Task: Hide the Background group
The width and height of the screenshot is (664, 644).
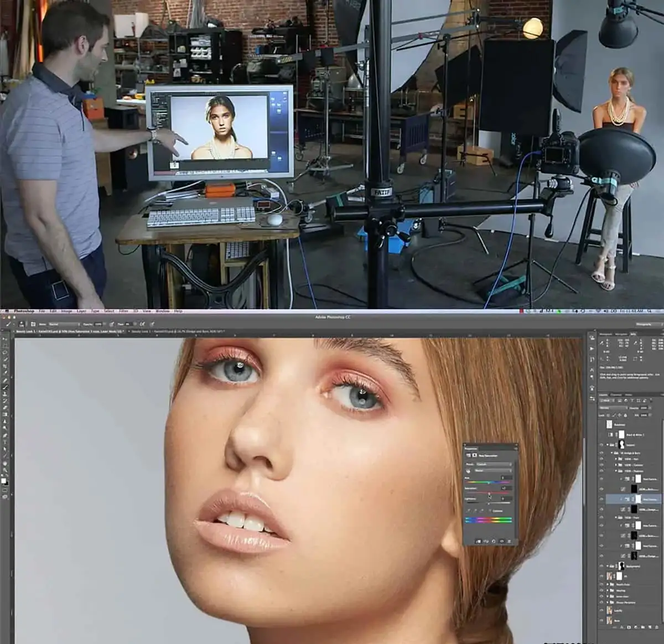Action: (x=602, y=567)
